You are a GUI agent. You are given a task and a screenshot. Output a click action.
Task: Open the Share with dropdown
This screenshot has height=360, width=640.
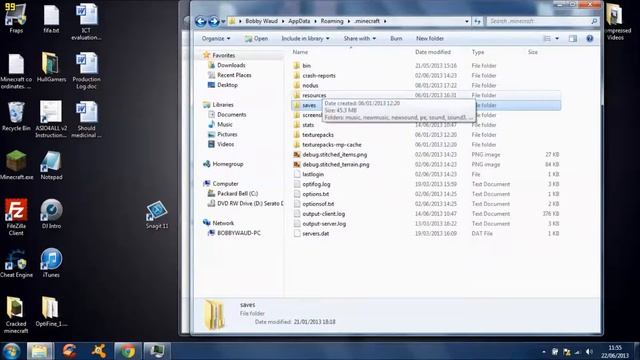360,38
